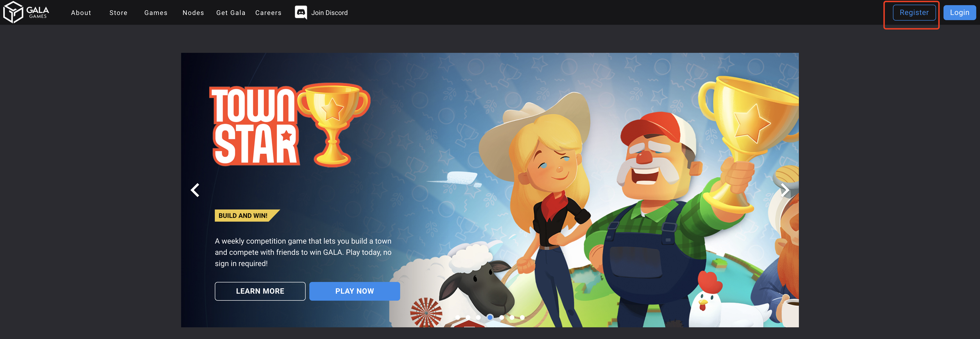Click the Discord icon in the navbar
980x339 pixels.
tap(300, 13)
